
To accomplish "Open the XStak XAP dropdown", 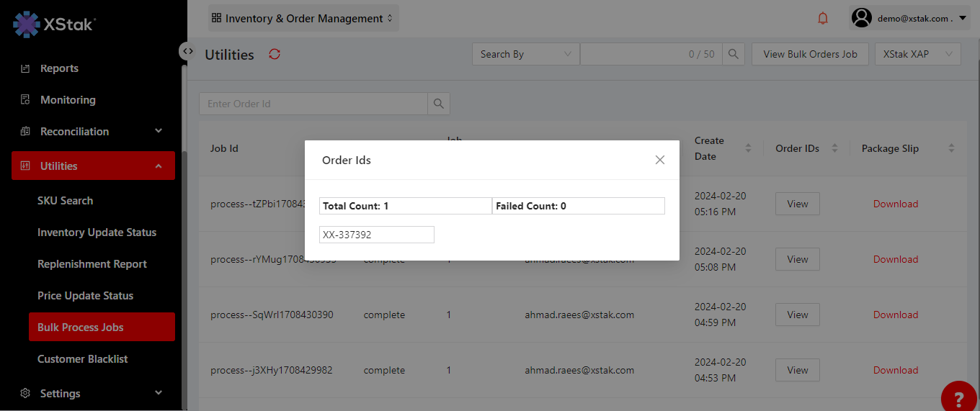I will pyautogui.click(x=917, y=54).
